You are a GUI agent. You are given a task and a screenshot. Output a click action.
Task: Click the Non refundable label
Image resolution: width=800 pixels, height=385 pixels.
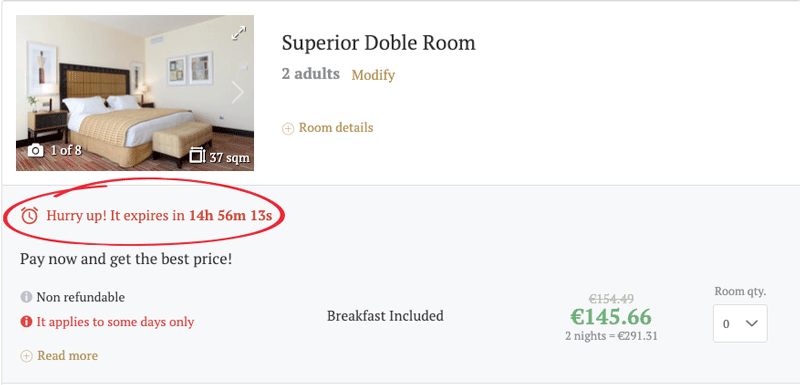pos(81,297)
